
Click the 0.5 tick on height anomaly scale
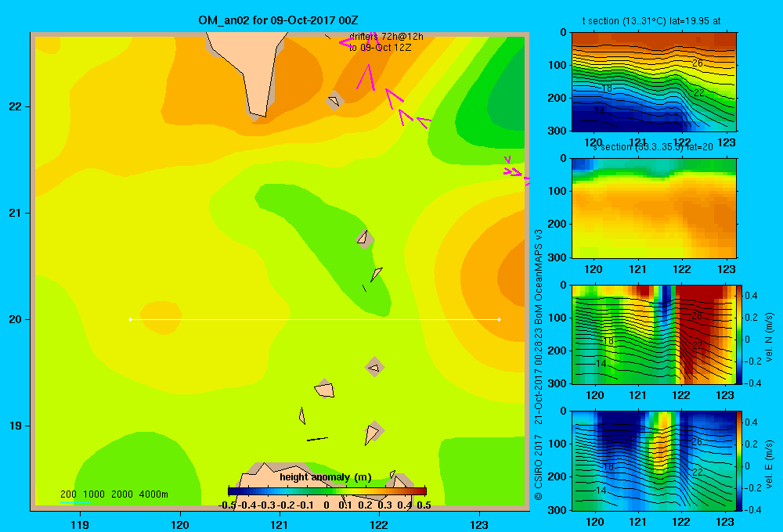(x=424, y=505)
